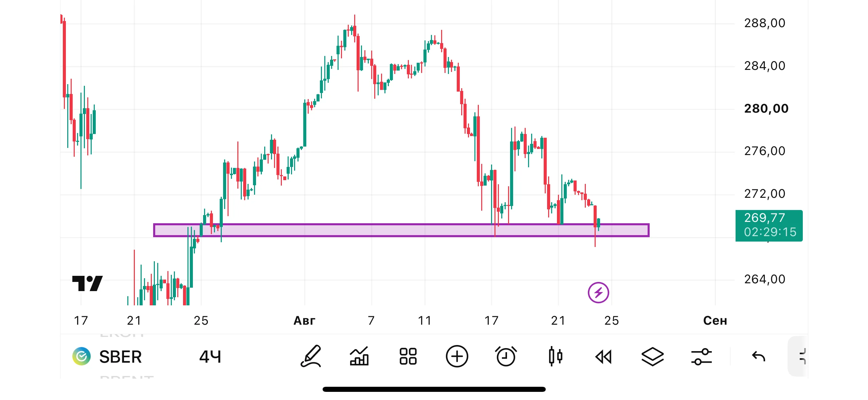Click the TradingView logo
The height and width of the screenshot is (400, 868).
pos(87,283)
